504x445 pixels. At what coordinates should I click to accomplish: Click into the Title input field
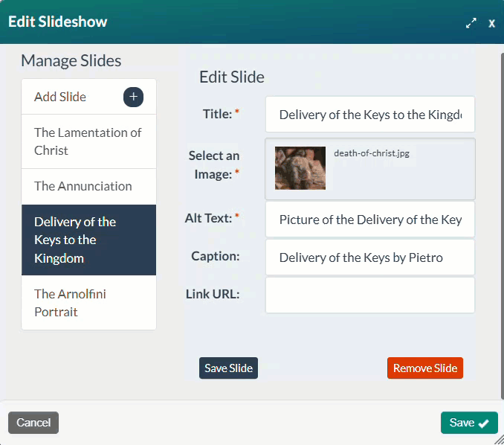[370, 114]
